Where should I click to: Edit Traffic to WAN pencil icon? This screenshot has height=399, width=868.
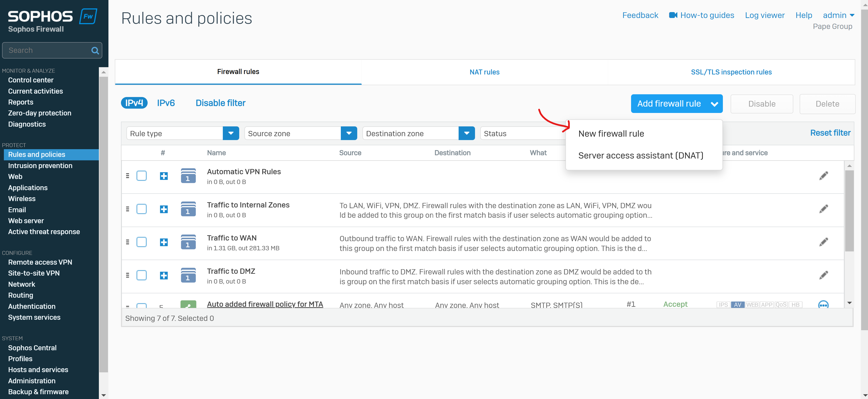pyautogui.click(x=824, y=242)
